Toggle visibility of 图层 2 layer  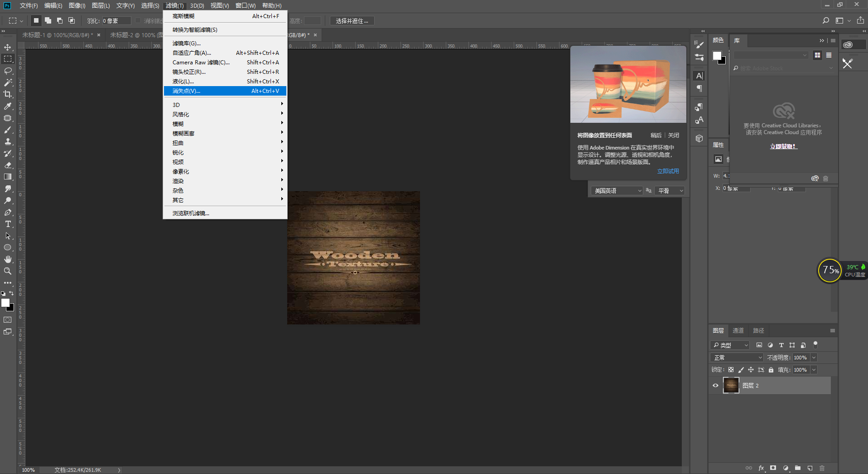(x=716, y=386)
